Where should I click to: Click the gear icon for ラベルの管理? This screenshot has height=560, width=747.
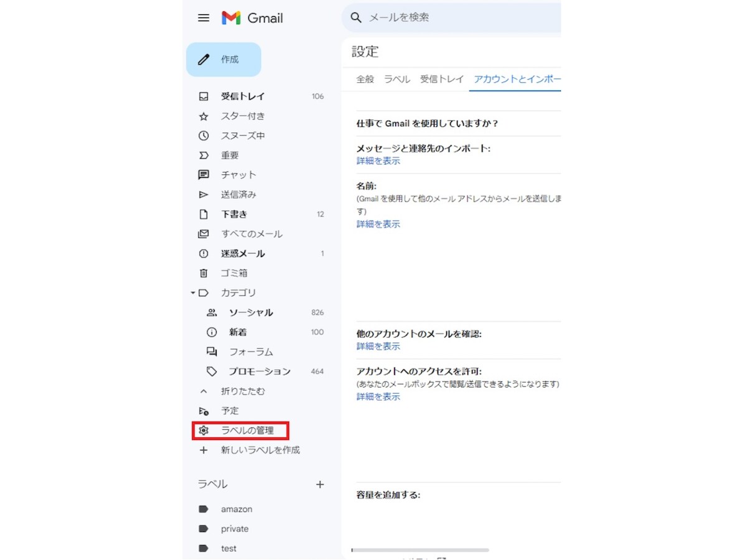pyautogui.click(x=204, y=431)
